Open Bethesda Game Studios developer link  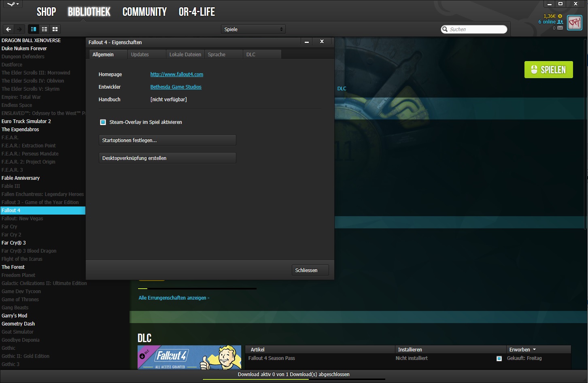point(176,87)
